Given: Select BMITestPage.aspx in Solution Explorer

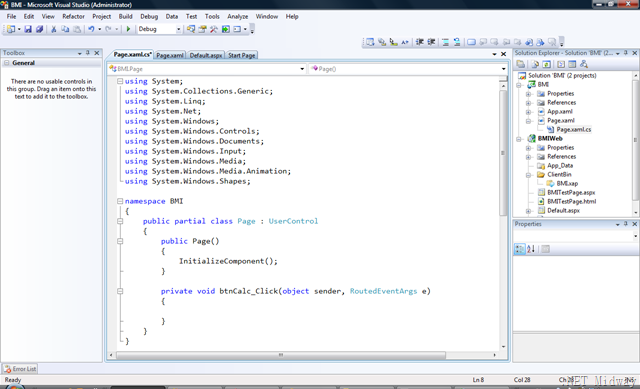Looking at the screenshot, I should click(571, 192).
